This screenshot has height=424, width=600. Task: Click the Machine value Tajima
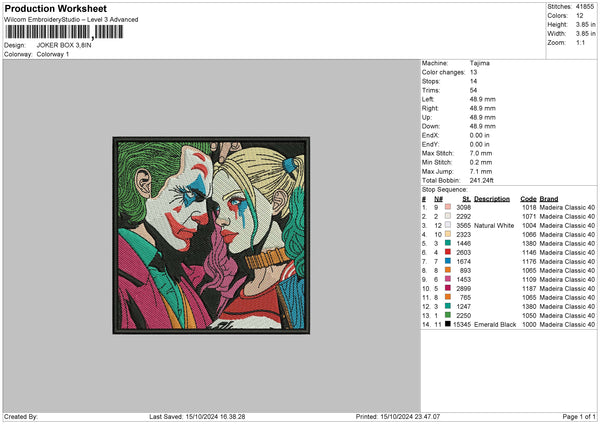[x=479, y=63]
